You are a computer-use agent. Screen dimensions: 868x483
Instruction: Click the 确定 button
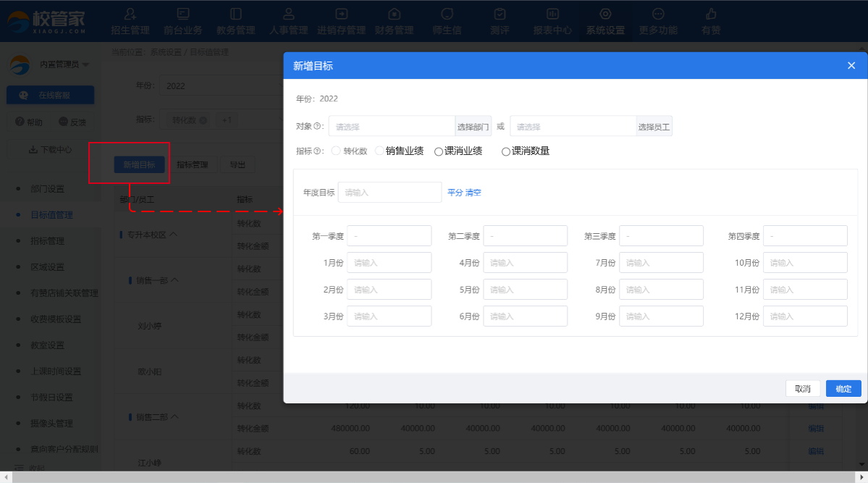(843, 388)
